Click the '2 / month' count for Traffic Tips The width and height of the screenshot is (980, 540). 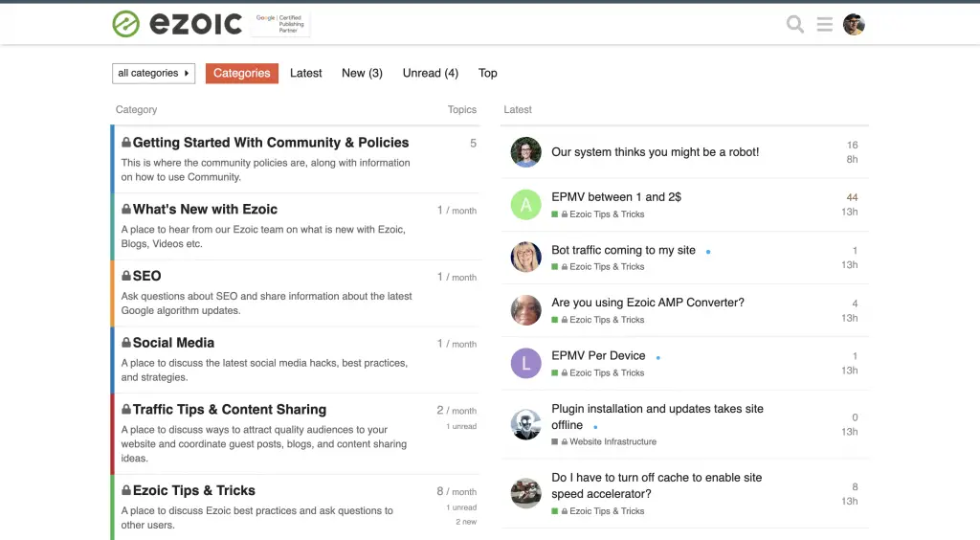click(457, 411)
